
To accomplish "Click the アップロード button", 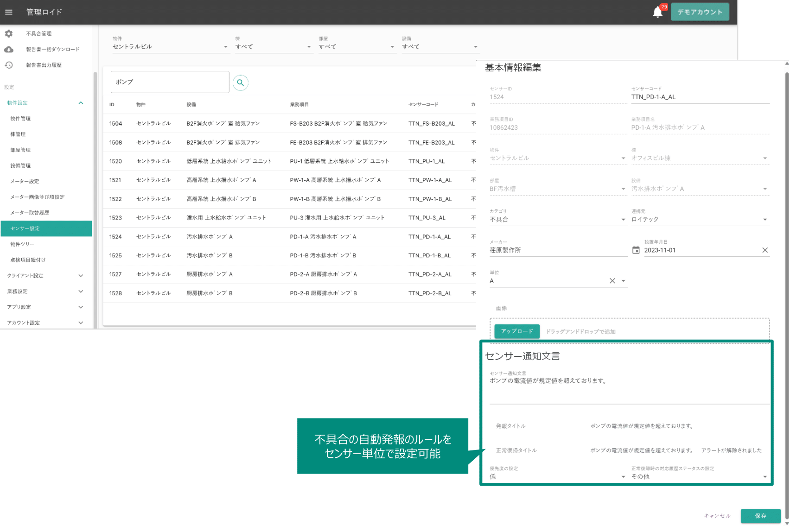I will coord(517,331).
